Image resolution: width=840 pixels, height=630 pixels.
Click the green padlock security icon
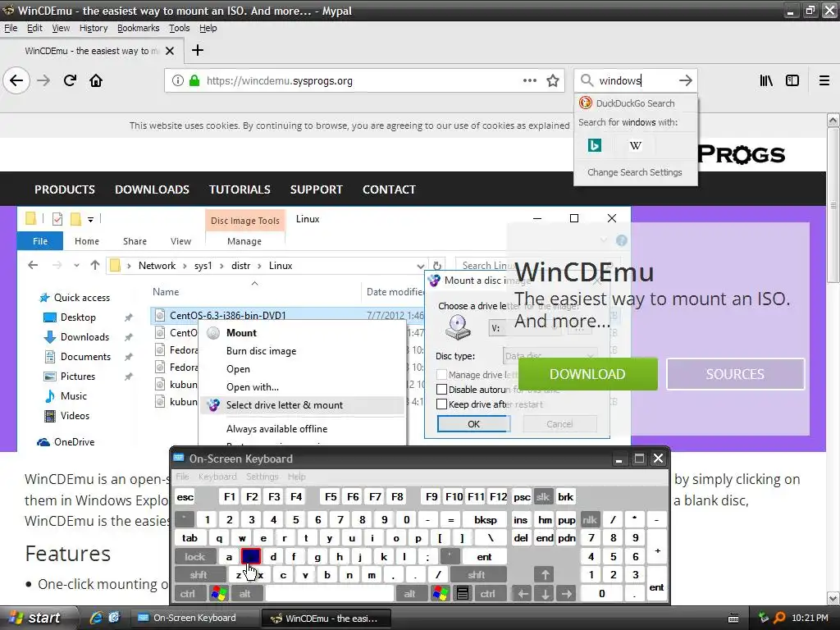pyautogui.click(x=194, y=81)
